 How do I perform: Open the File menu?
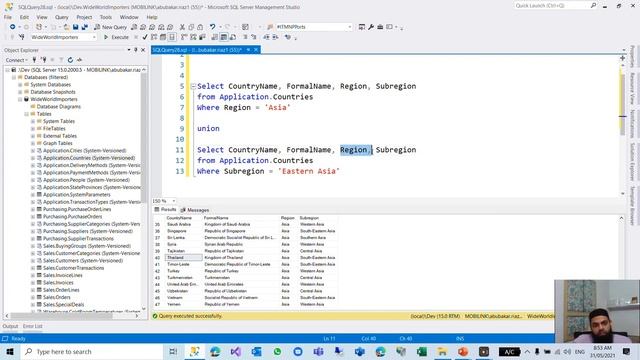pyautogui.click(x=8, y=17)
